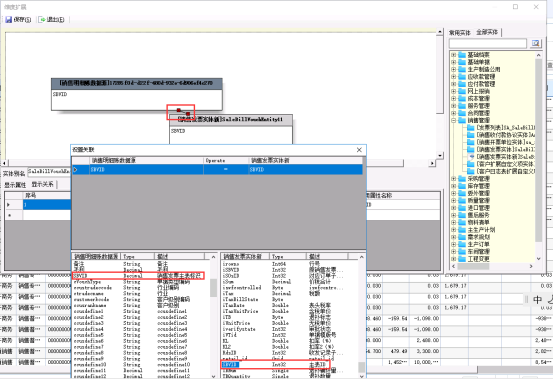This screenshot has height=379, width=554.
Task: Expand the 应收款管理 tree node
Action: pos(454,77)
